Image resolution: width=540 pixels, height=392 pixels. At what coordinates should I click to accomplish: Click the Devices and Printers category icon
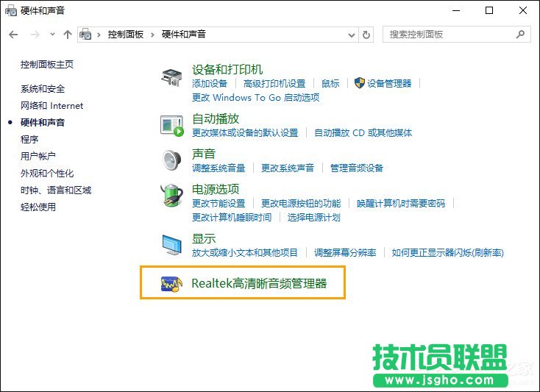[171, 77]
